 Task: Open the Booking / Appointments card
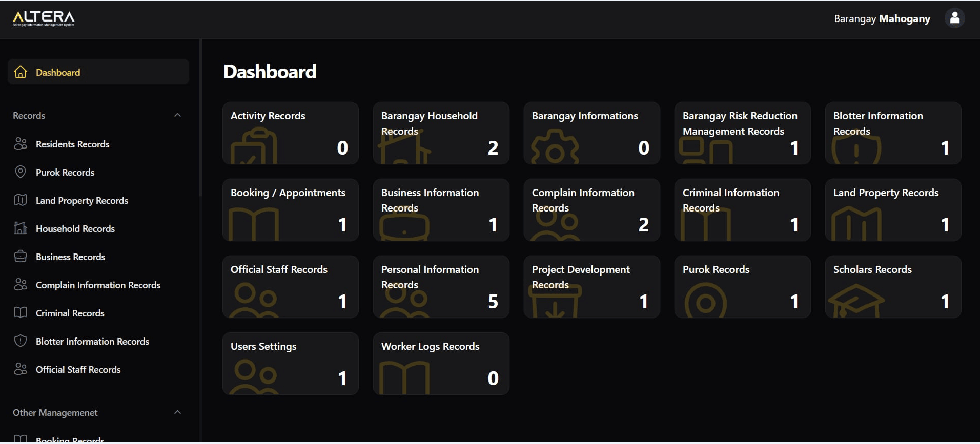pos(291,210)
